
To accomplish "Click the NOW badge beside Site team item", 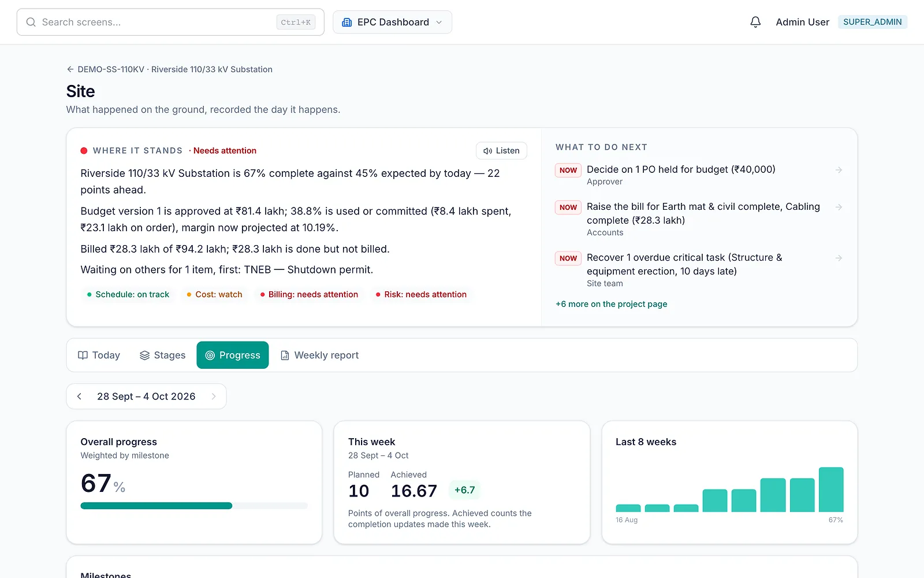I will point(568,258).
